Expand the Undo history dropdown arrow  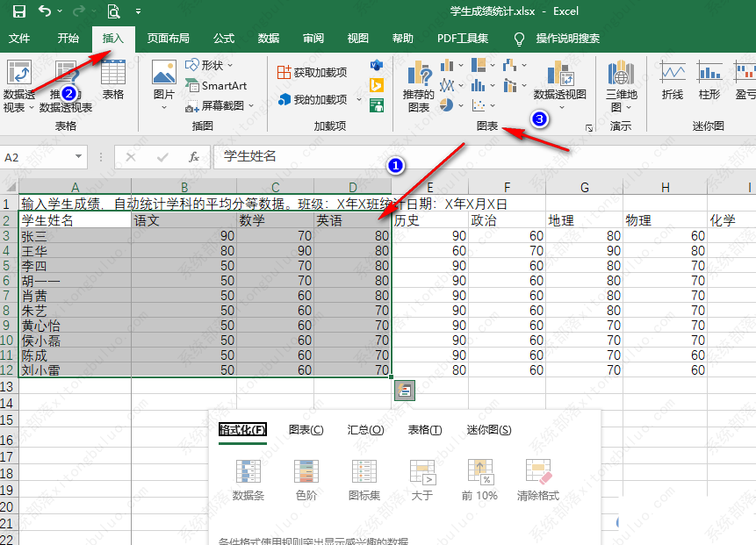point(60,11)
